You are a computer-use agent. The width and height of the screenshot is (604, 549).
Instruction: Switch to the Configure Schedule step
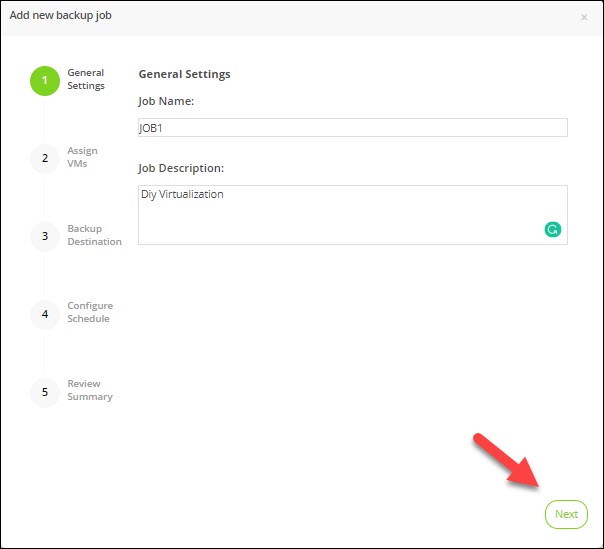(x=90, y=312)
